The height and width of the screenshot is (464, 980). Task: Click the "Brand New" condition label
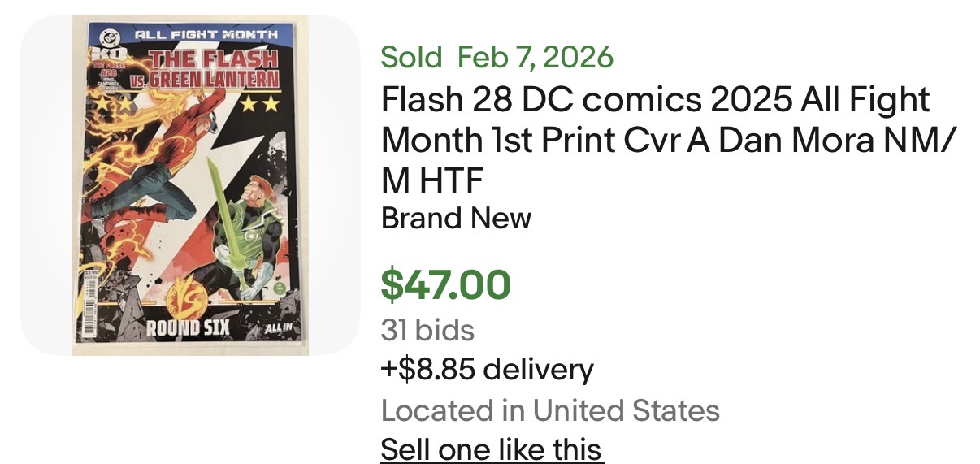[456, 218]
